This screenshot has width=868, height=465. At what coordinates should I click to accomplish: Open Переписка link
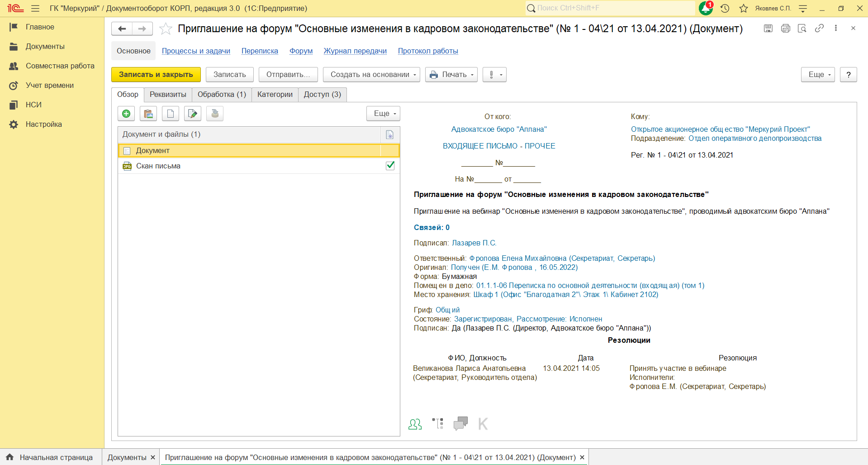(260, 51)
